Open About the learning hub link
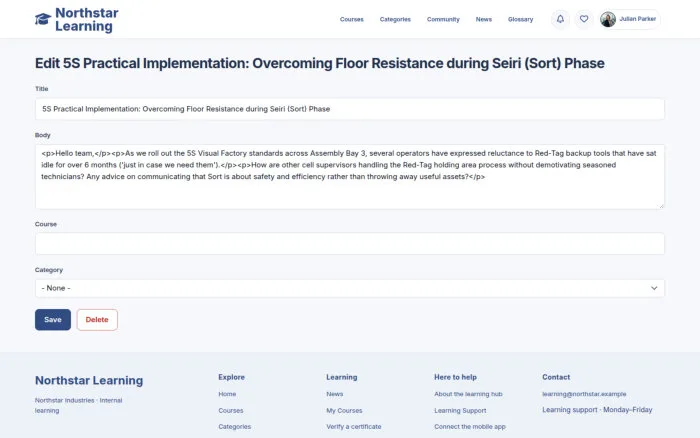This screenshot has height=438, width=700. tap(468, 394)
